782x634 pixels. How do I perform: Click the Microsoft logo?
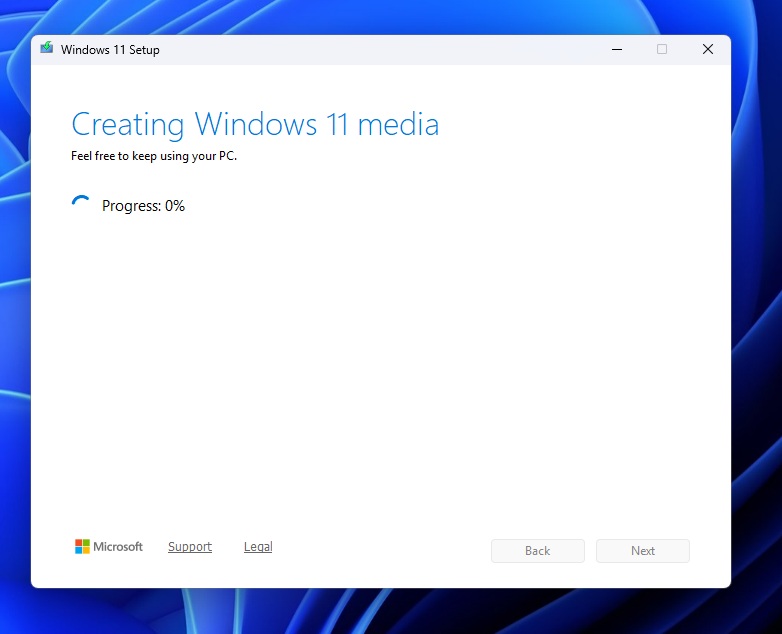coord(109,547)
